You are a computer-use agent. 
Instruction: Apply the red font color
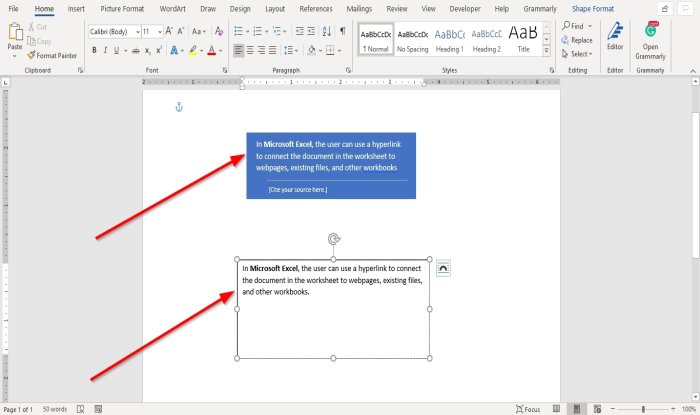pyautogui.click(x=212, y=50)
